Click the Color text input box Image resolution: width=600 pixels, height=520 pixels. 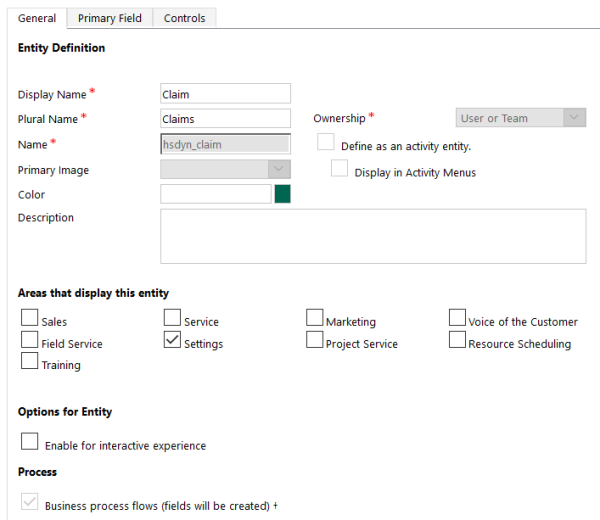coord(216,194)
